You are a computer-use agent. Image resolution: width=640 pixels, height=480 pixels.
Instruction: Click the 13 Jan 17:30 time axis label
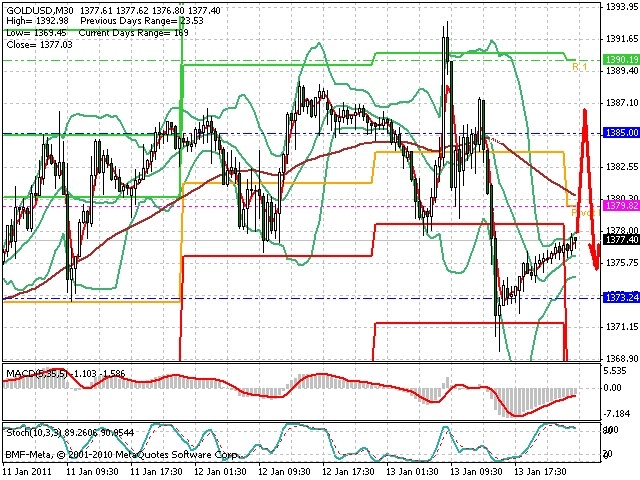point(540,472)
